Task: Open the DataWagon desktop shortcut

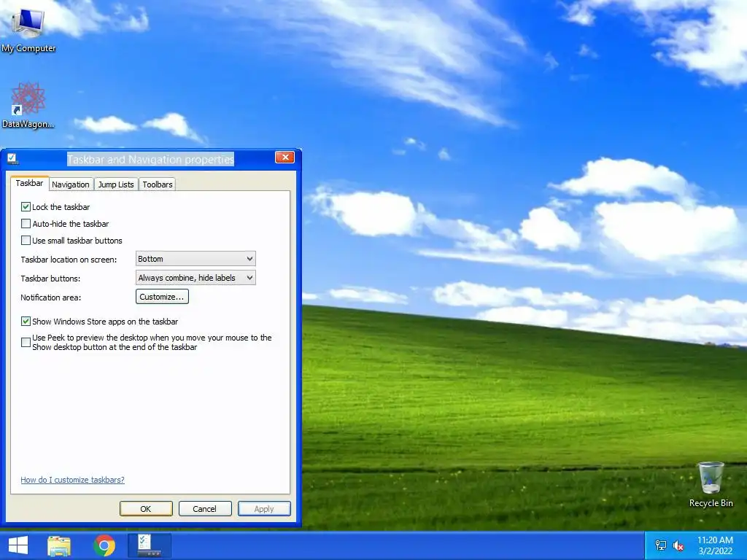Action: pos(28,105)
